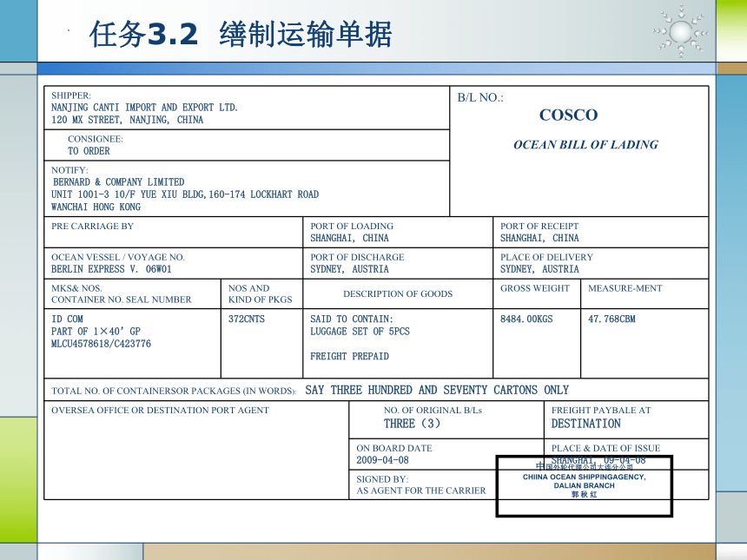Click container number MLCU4578618/C423776
Image resolution: width=747 pixels, height=560 pixels.
tap(101, 344)
